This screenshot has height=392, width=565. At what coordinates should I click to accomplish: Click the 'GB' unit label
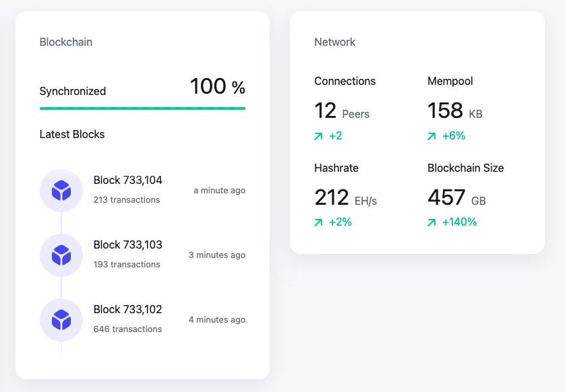coord(479,201)
